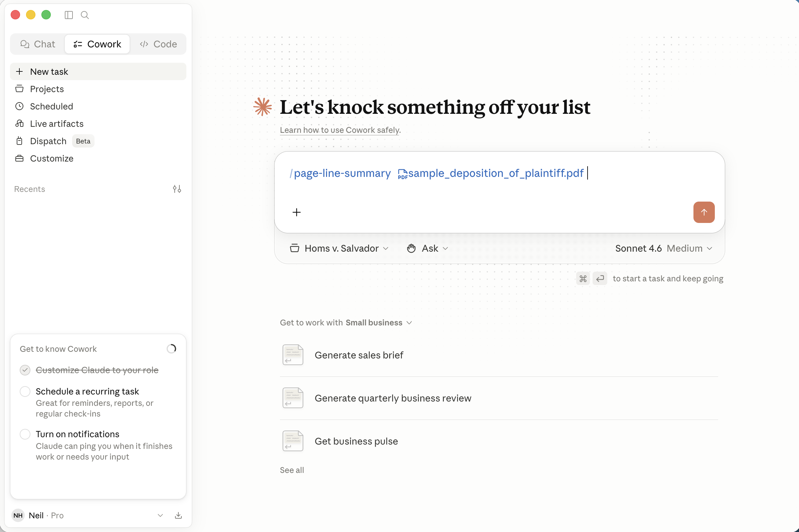The image size is (799, 532).
Task: Expand Neil's account menu chevron
Action: click(x=160, y=515)
